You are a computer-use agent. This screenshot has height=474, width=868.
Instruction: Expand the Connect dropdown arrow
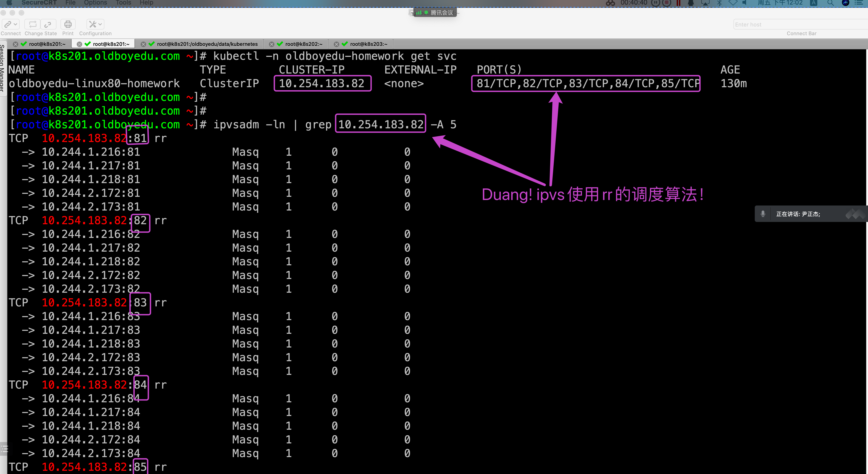[16, 24]
